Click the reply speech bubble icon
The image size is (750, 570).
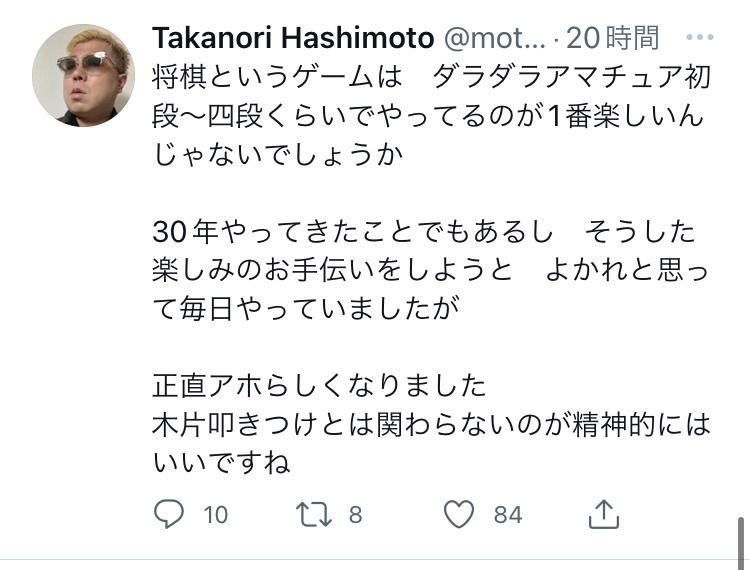click(x=169, y=514)
